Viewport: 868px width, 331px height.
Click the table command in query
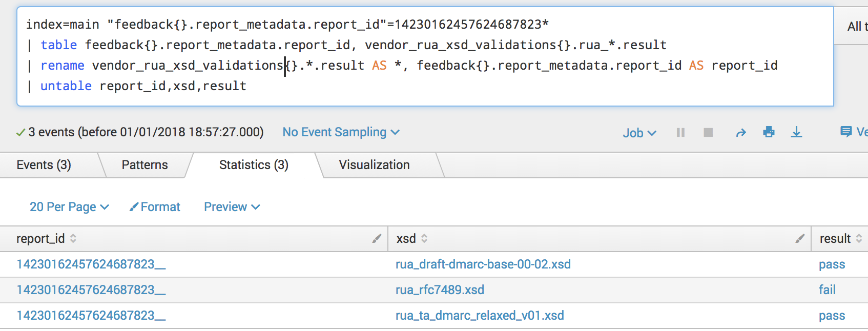pos(59,45)
